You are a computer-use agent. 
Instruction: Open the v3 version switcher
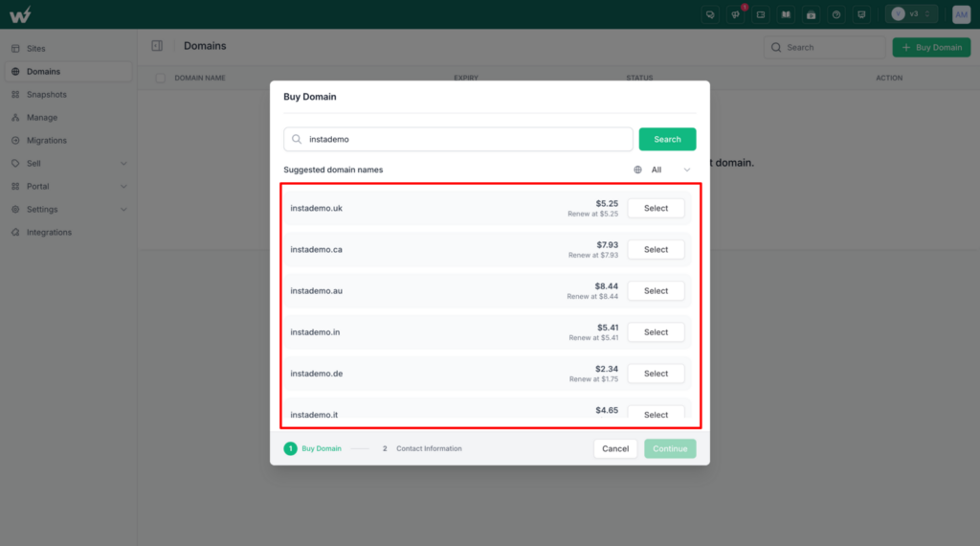(911, 13)
